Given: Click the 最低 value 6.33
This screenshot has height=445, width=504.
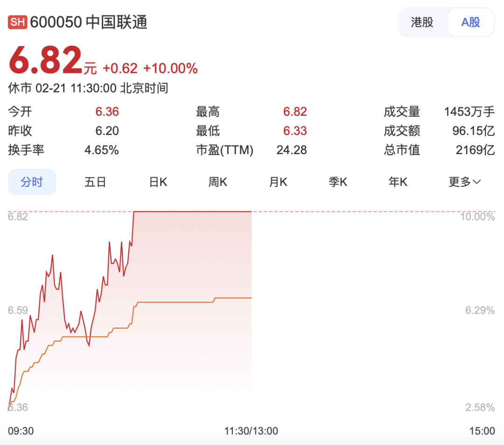Looking at the screenshot, I should point(295,131).
